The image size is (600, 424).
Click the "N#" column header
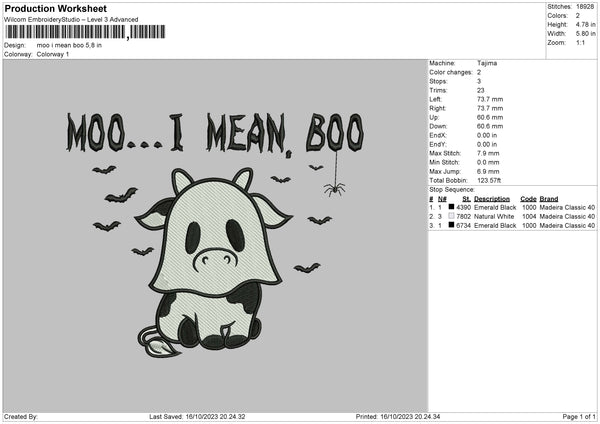(x=442, y=199)
